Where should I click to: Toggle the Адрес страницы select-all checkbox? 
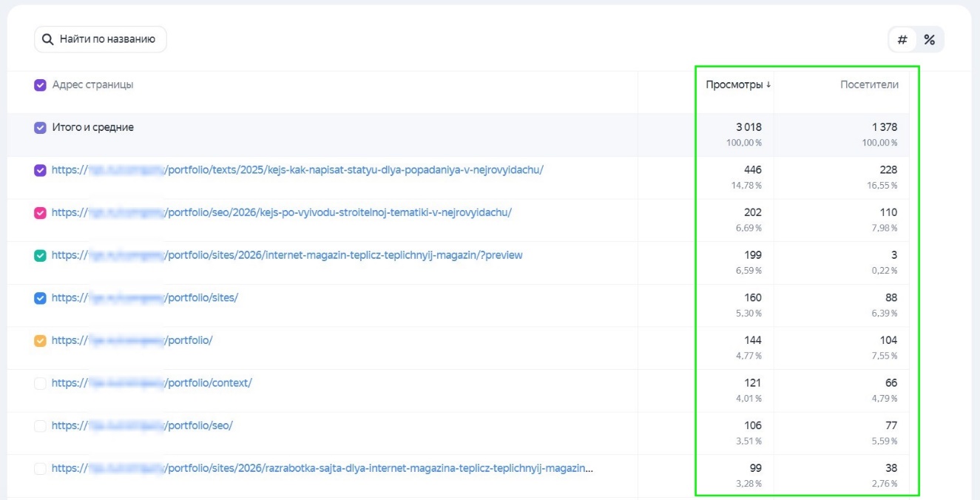click(x=41, y=85)
